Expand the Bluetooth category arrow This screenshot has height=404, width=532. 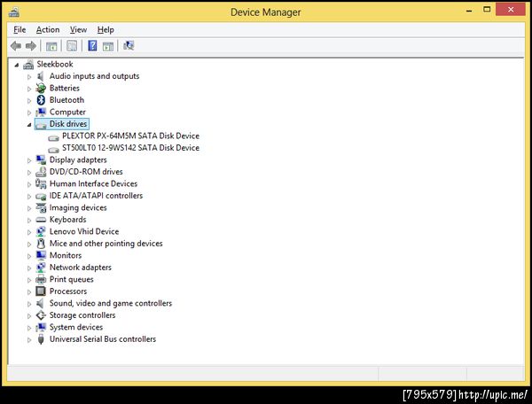point(29,101)
